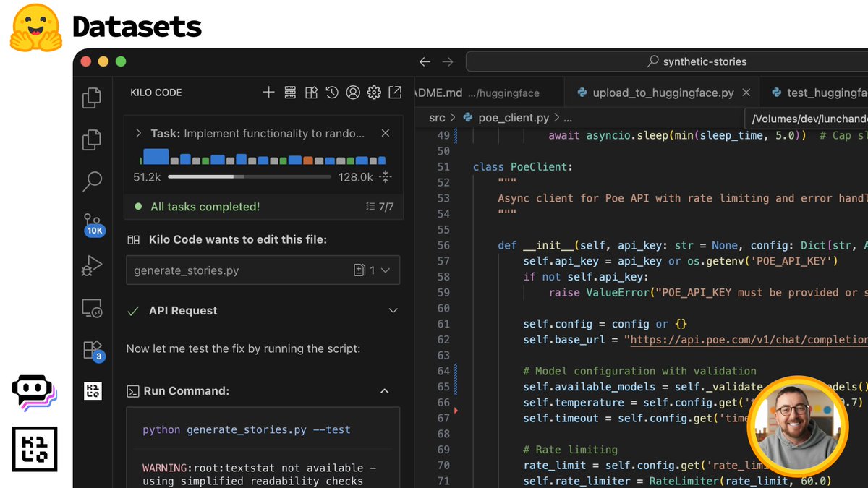Screen dimensions: 868x488
Task: Click the 'Run Command:' label
Action: (x=187, y=391)
